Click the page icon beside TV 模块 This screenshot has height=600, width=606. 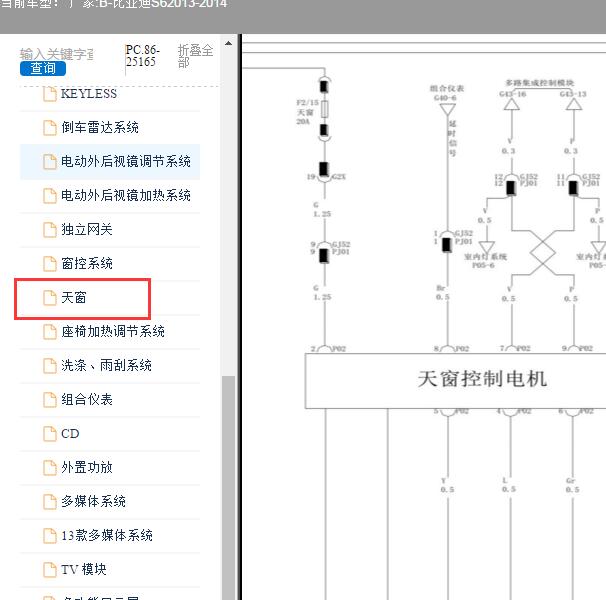point(49,570)
